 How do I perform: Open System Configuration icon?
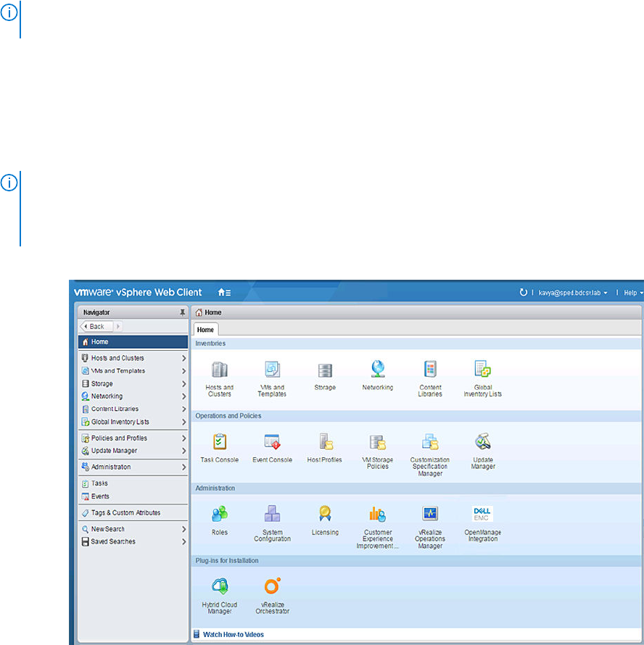pos(272,514)
